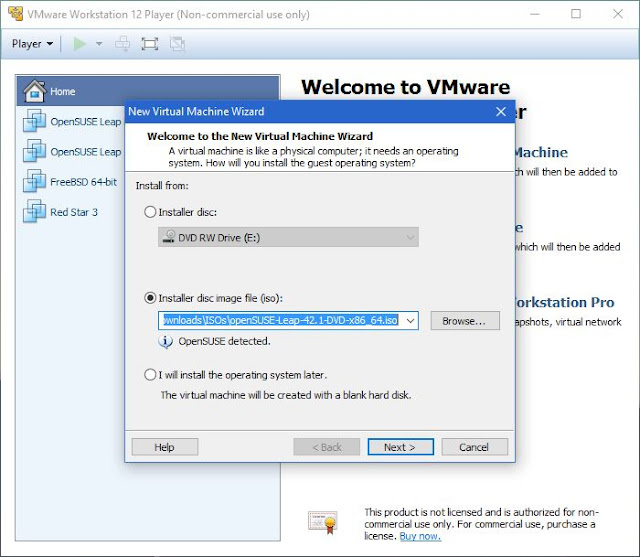Click the DVD drive icon in dropdown
The width and height of the screenshot is (640, 557).
pyautogui.click(x=169, y=237)
